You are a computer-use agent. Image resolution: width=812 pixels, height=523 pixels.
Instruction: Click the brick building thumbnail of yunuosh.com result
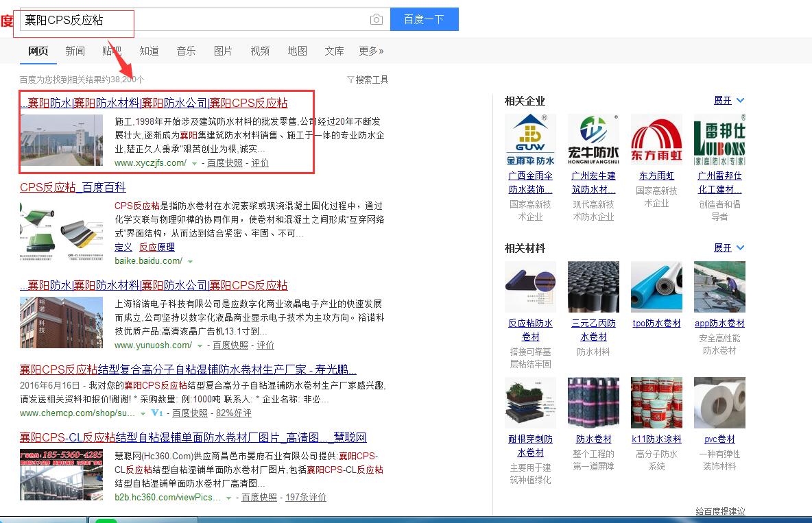(62, 323)
